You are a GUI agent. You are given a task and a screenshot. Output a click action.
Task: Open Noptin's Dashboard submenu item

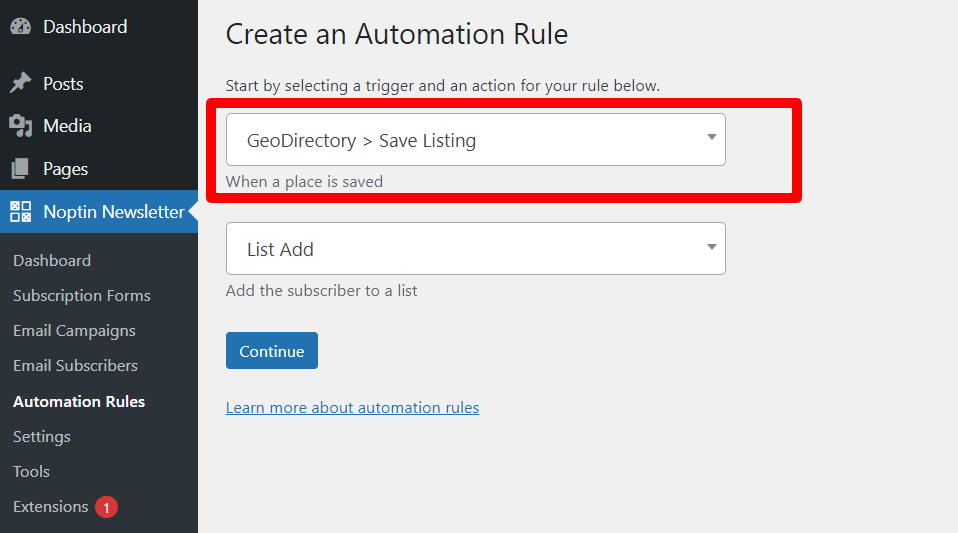tap(52, 260)
